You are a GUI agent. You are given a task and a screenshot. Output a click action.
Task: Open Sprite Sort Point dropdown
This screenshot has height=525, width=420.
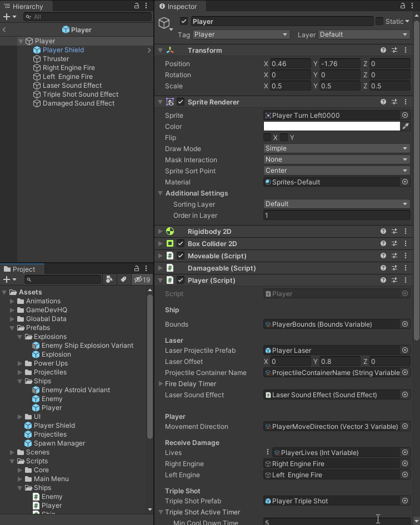coord(337,171)
